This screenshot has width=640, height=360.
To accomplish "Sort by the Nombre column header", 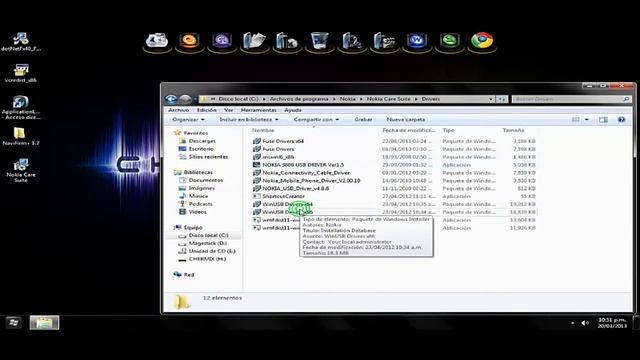I will 263,130.
